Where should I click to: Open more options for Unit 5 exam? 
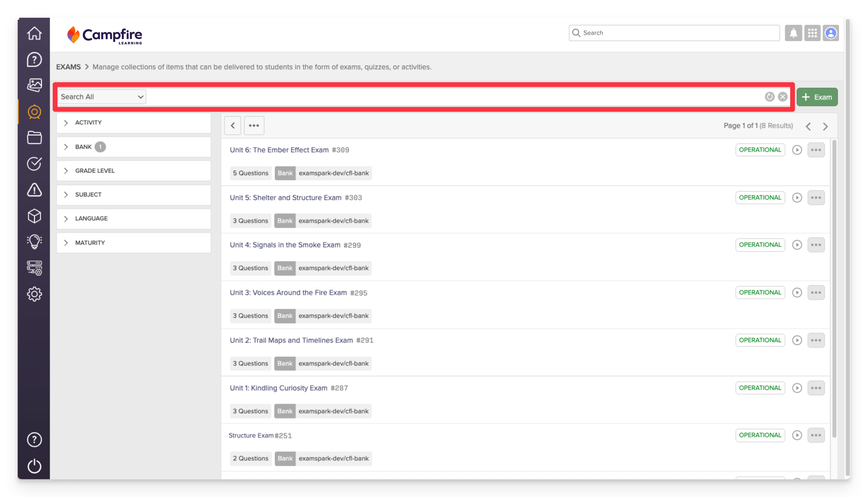(x=816, y=198)
